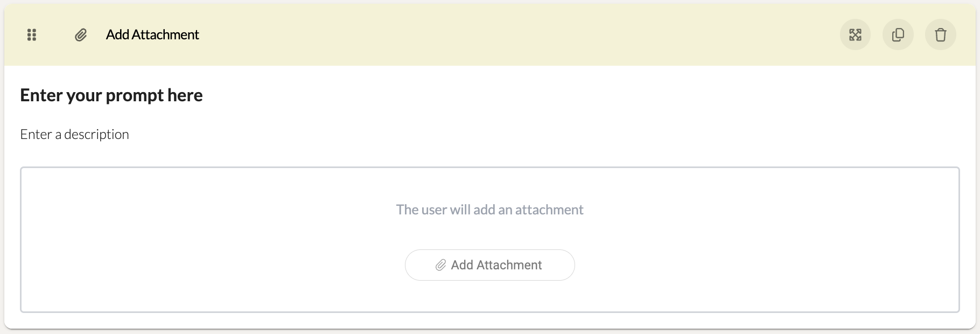
Task: Select the "The user will add an attachment" text
Action: point(489,210)
